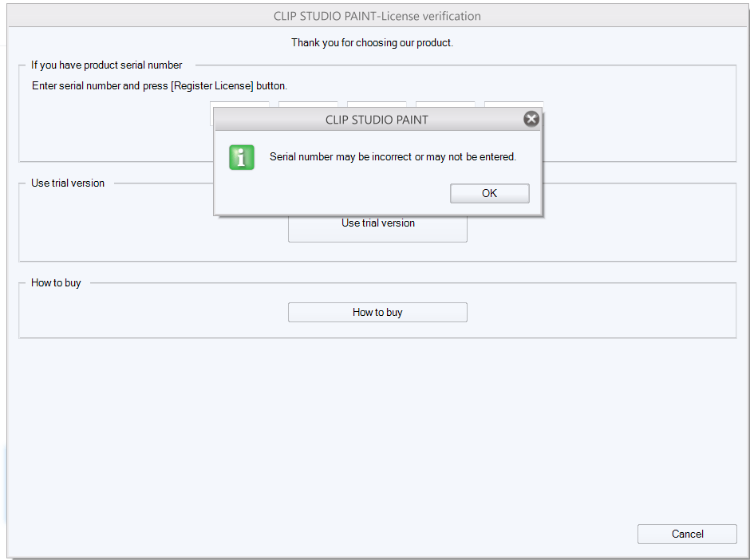This screenshot has width=750, height=560.
Task: Click the License verification window title bar
Action: tap(377, 16)
